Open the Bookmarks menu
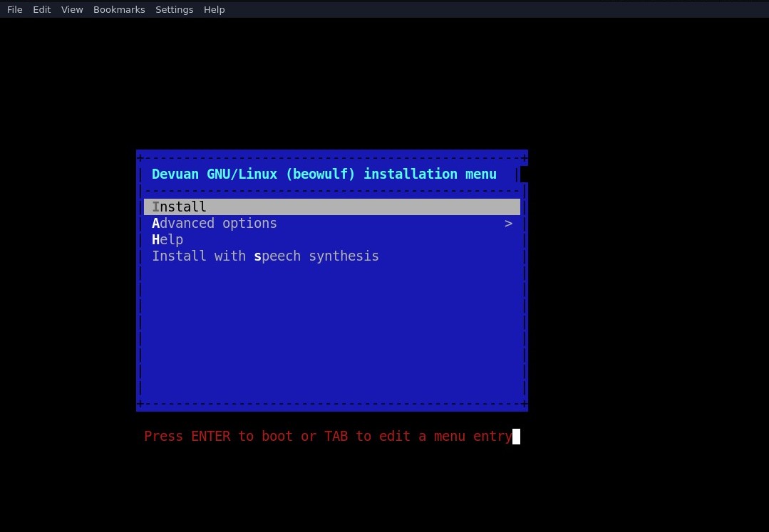 pos(119,9)
